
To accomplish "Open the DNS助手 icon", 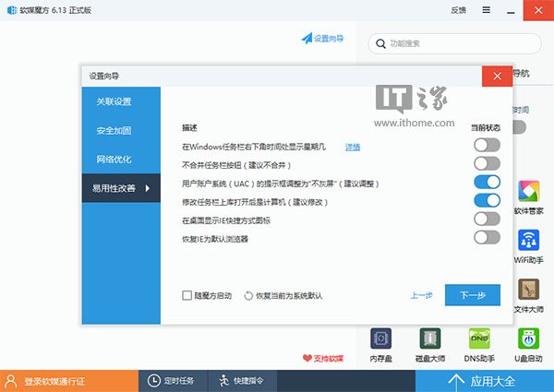I will (x=479, y=339).
